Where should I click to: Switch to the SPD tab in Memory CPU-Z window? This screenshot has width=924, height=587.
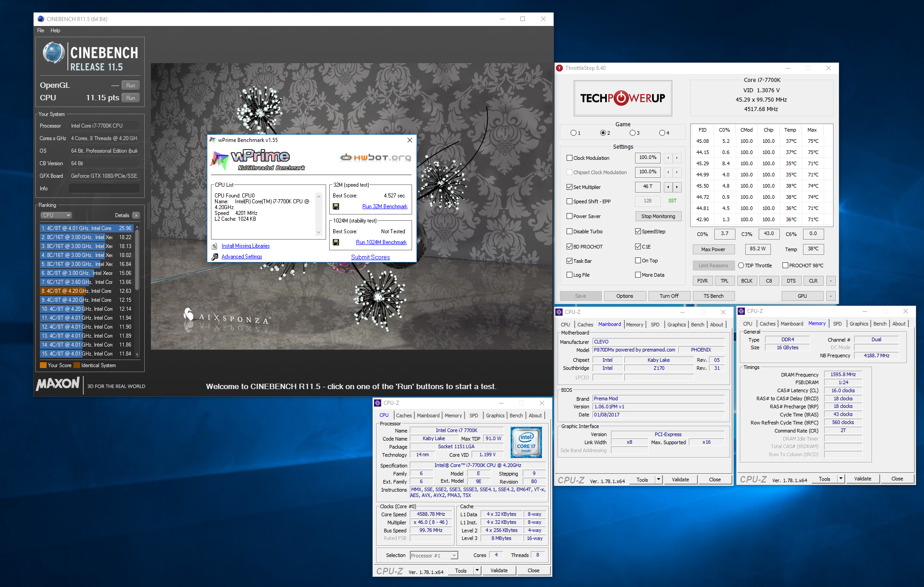[837, 324]
